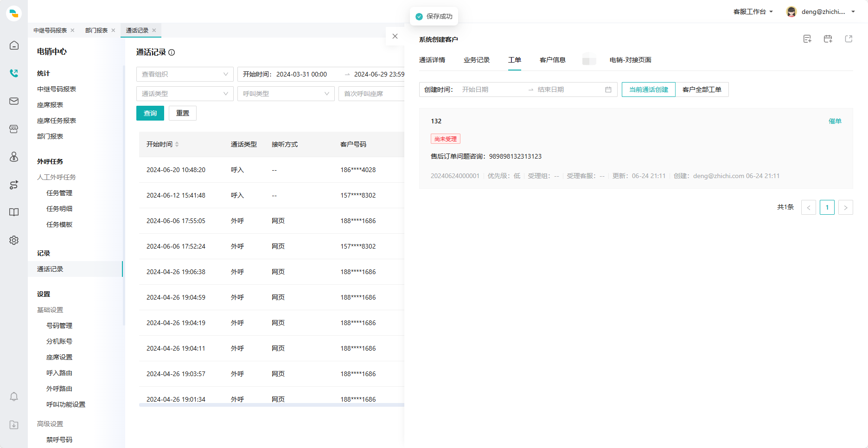Select page 1 in pagination
Screen dimensions: 868x448
click(x=827, y=207)
